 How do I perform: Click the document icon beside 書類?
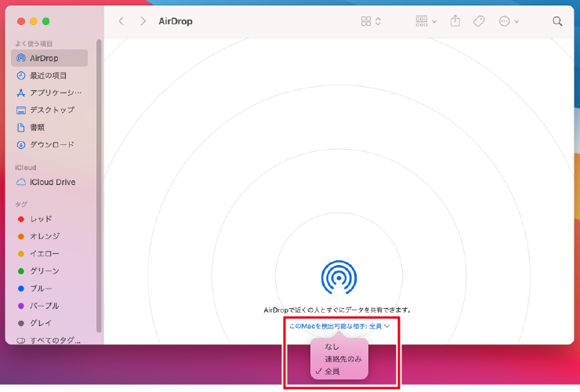(x=21, y=127)
